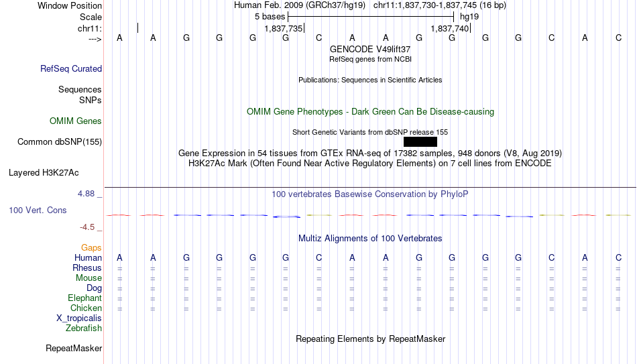
Task: Click Short Genetic Variants from dbSNP release 155
Action: (x=370, y=133)
